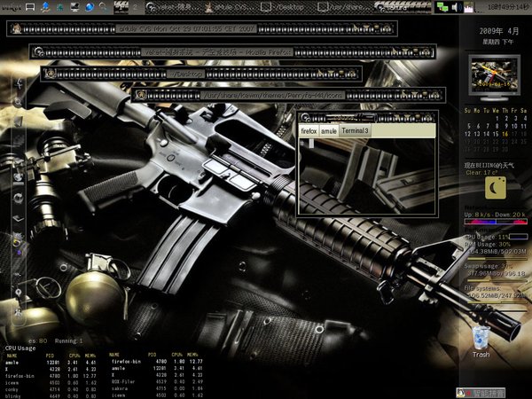Screen dimensions: 532x399
Task: Click the input method icon at bottom right
Action: pyautogui.click(x=487, y=392)
